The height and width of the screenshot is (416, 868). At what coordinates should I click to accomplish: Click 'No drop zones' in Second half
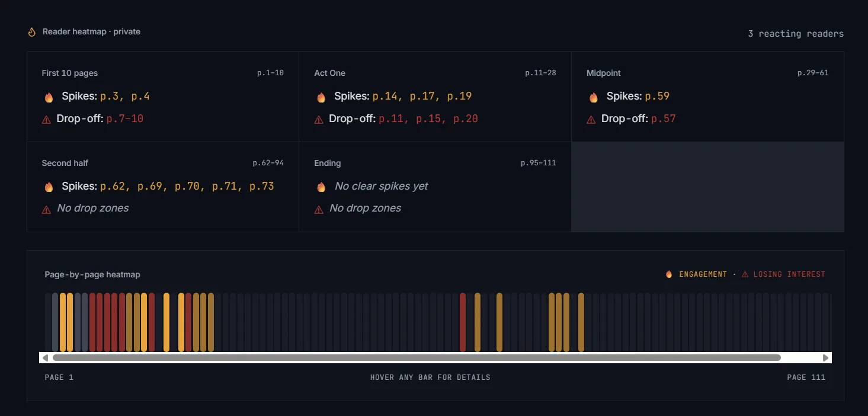point(93,208)
